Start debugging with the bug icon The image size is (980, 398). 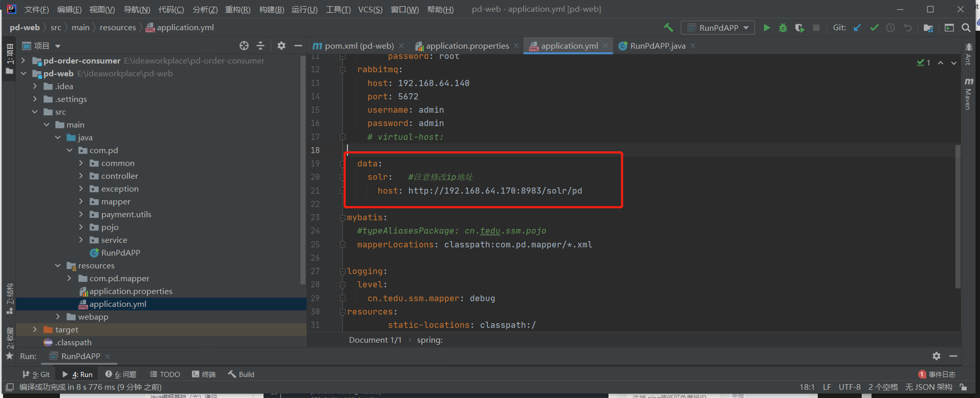(783, 28)
